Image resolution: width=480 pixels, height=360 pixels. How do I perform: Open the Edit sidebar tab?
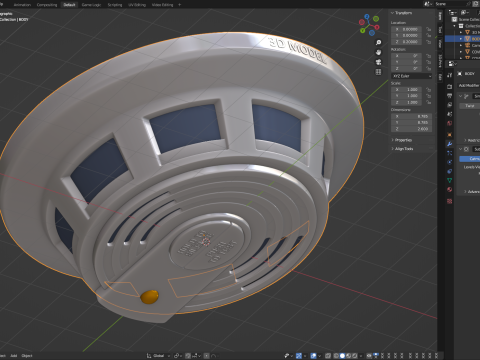[440, 77]
